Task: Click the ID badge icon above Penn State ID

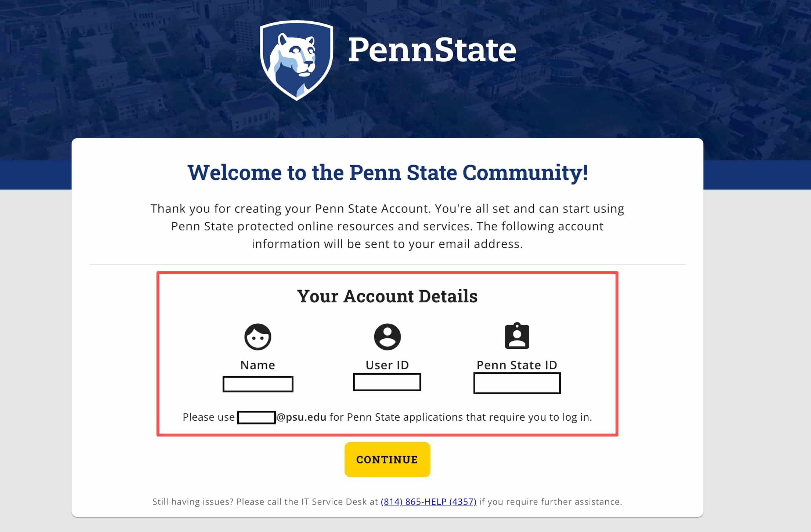Action: (517, 336)
